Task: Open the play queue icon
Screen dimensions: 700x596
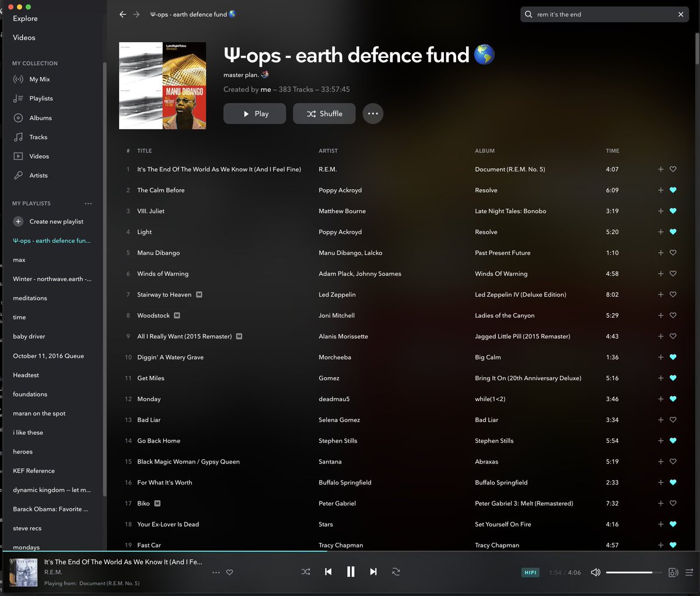Action: (x=689, y=572)
